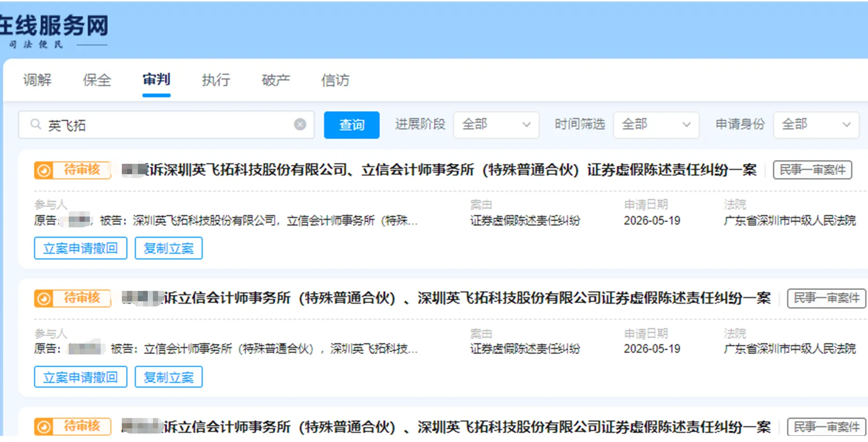Open first case title starting 诉深圳英飞拓科技

tap(438, 170)
